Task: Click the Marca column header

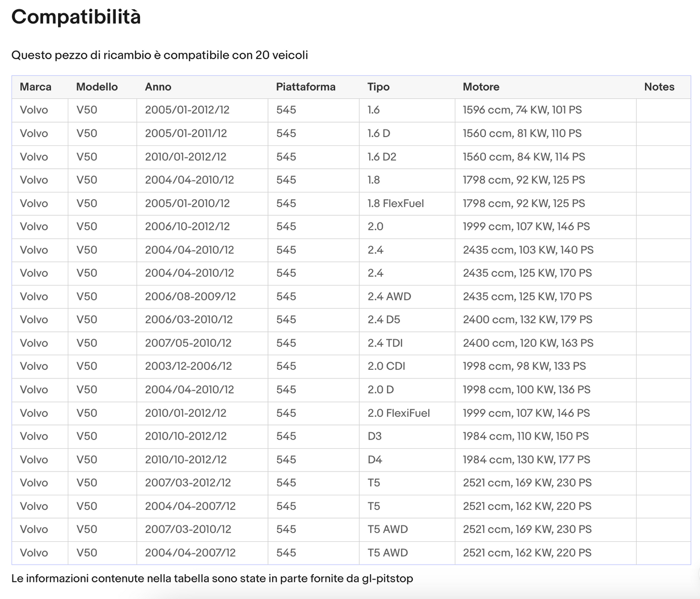Action: [35, 87]
